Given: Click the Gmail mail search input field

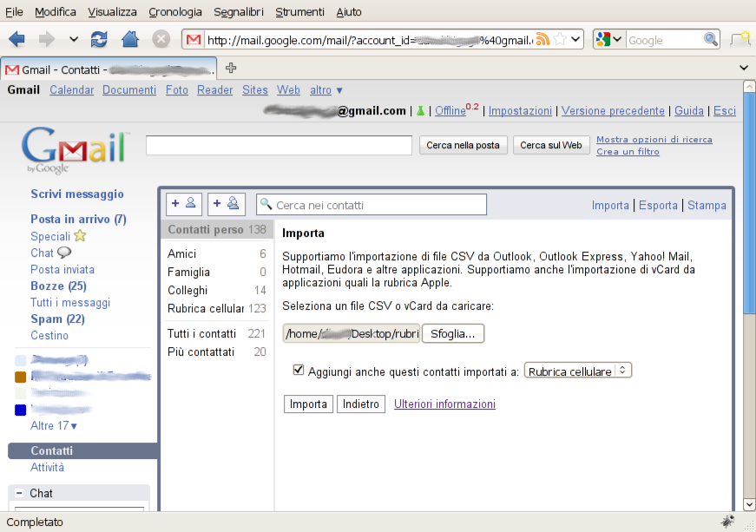Looking at the screenshot, I should click(x=279, y=145).
